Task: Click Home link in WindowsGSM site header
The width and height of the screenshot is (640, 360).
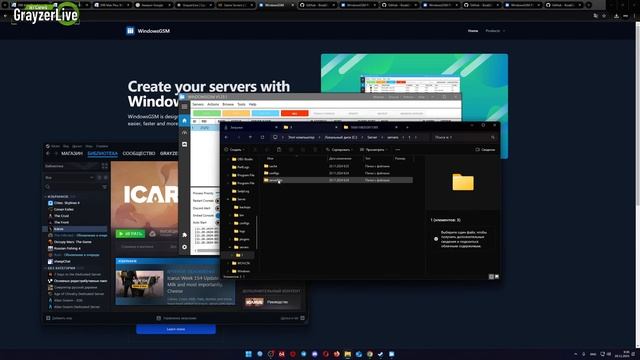Action: [473, 31]
